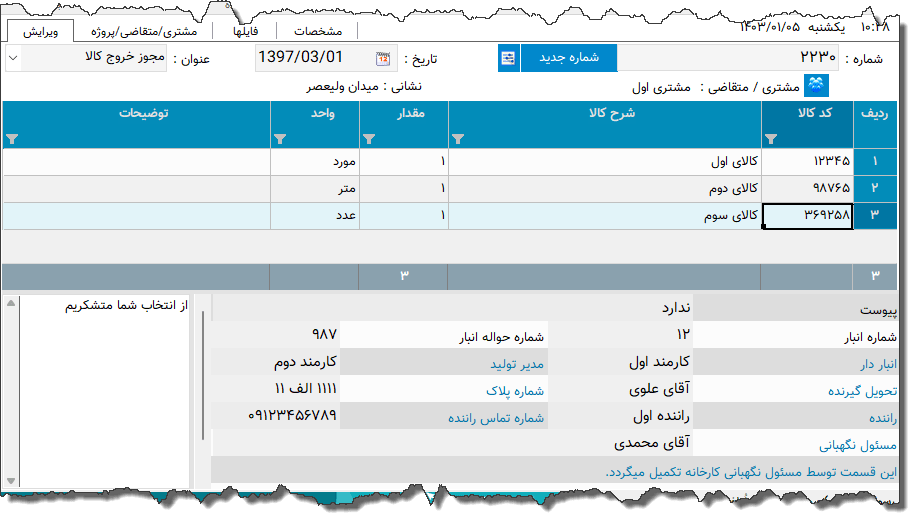The image size is (908, 513).
Task: Click the راننده اول value
Action: click(661, 416)
